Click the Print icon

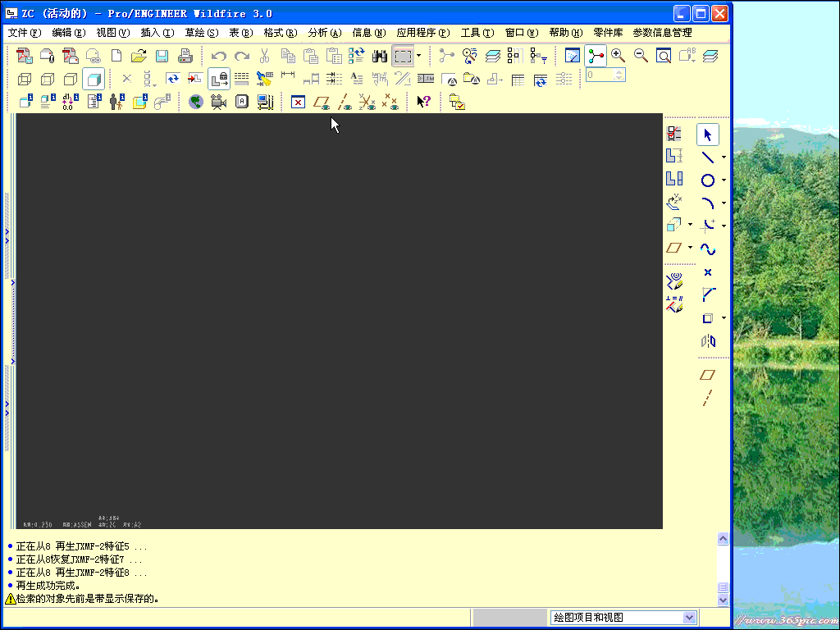pyautogui.click(x=185, y=56)
